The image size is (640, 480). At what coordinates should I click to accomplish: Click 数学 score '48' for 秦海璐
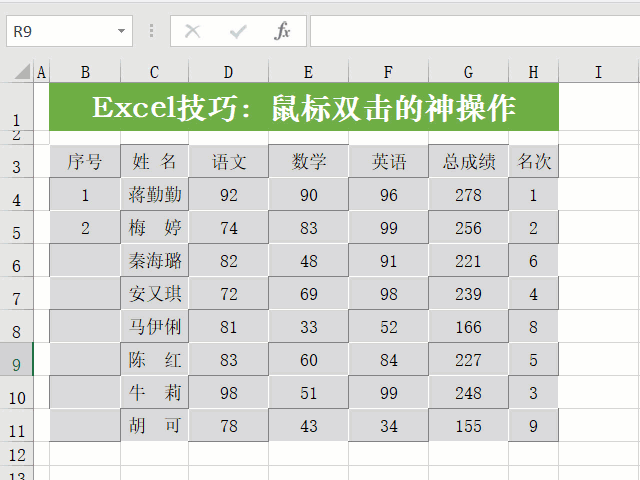click(x=308, y=260)
